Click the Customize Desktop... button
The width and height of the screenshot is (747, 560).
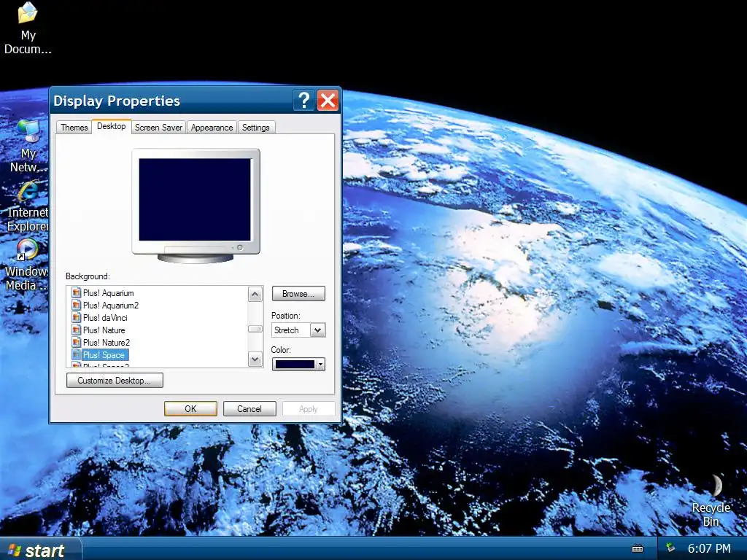[115, 381]
